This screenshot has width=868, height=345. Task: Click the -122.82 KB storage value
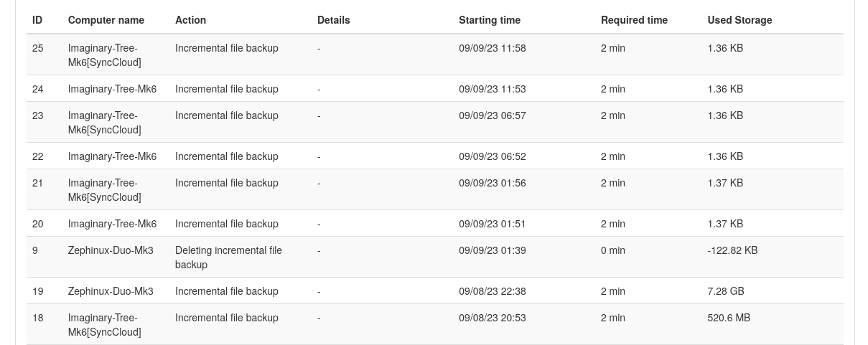732,250
